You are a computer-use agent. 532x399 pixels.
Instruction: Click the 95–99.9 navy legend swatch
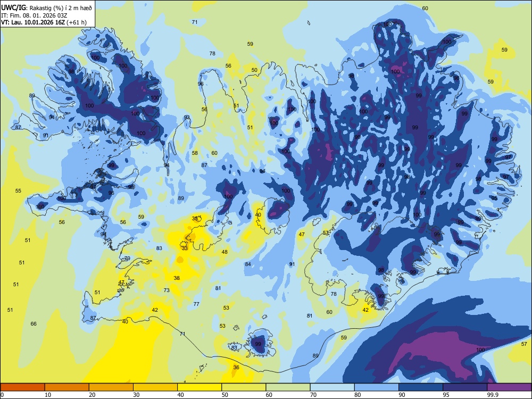pos(465,387)
